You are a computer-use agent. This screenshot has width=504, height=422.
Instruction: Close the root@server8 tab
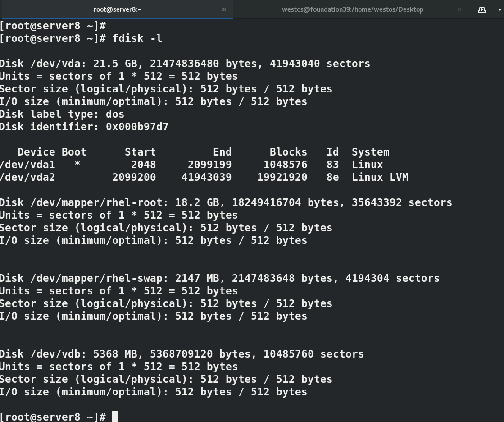(x=224, y=9)
